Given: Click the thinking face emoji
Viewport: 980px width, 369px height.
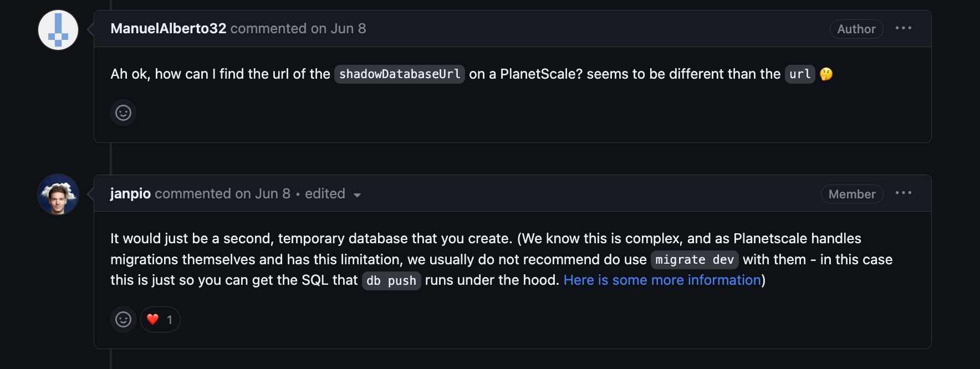Looking at the screenshot, I should (x=826, y=74).
